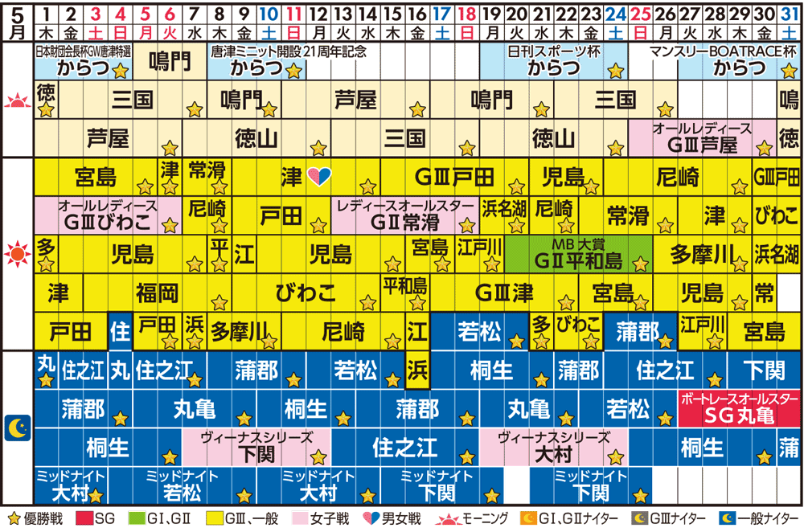Select the ヴィーナスシリーズ 大村 event
This screenshot has height=532, width=804.
554,448
